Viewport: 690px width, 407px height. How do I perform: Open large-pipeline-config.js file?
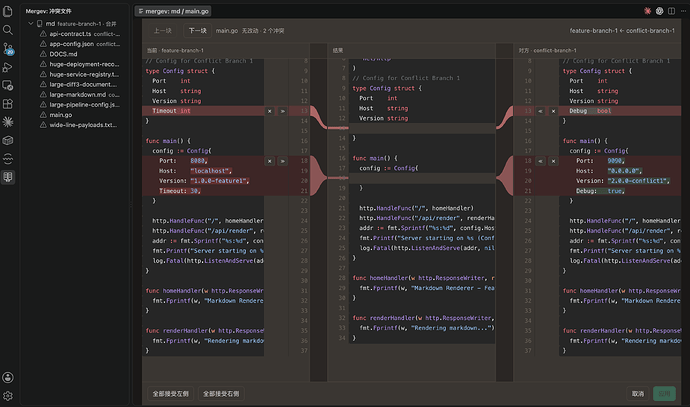pyautogui.click(x=80, y=105)
